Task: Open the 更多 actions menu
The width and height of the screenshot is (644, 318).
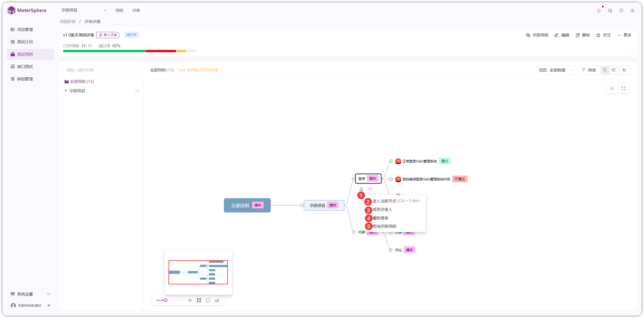Action: [624, 35]
